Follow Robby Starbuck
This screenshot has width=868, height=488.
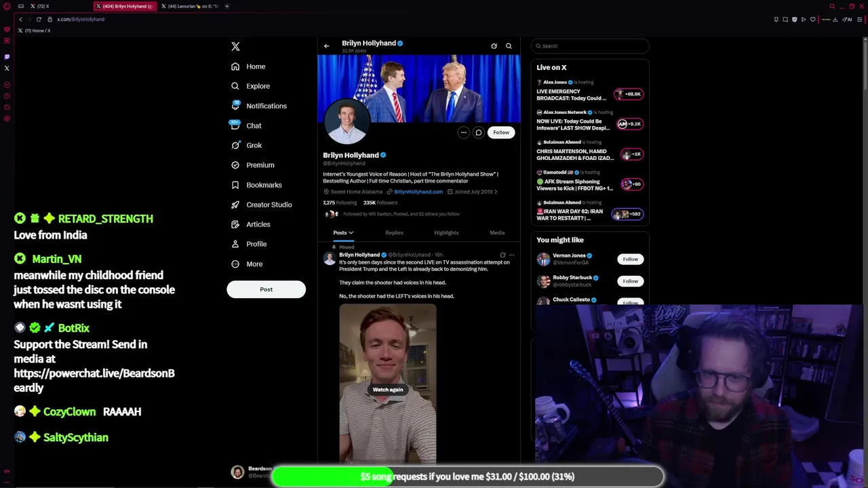[x=630, y=281]
